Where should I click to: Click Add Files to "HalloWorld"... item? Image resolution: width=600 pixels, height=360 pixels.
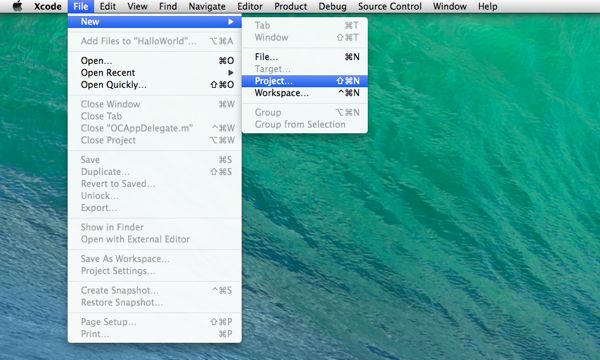point(155,41)
